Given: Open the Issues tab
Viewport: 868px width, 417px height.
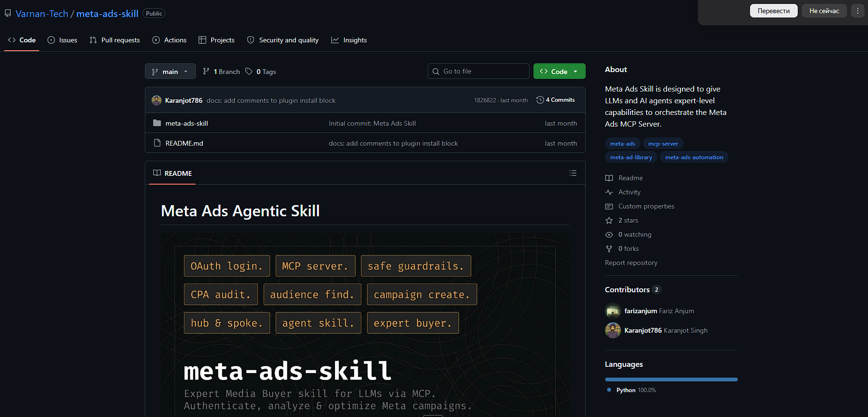Looking at the screenshot, I should click(x=62, y=40).
